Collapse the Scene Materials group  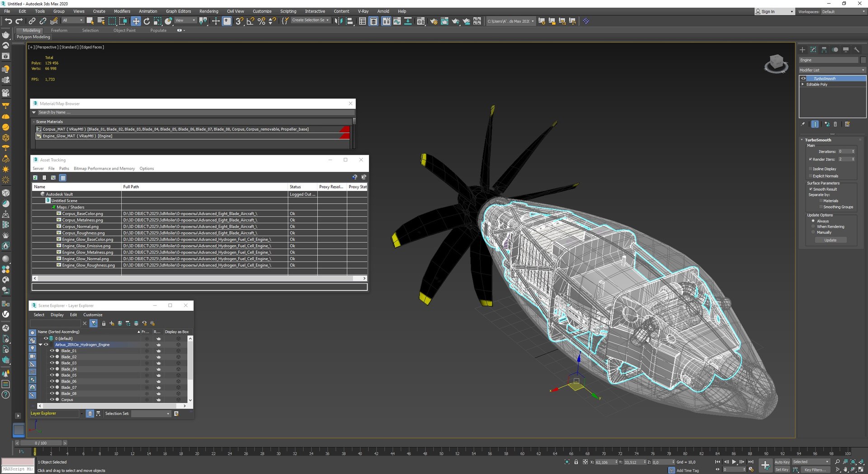pos(33,122)
